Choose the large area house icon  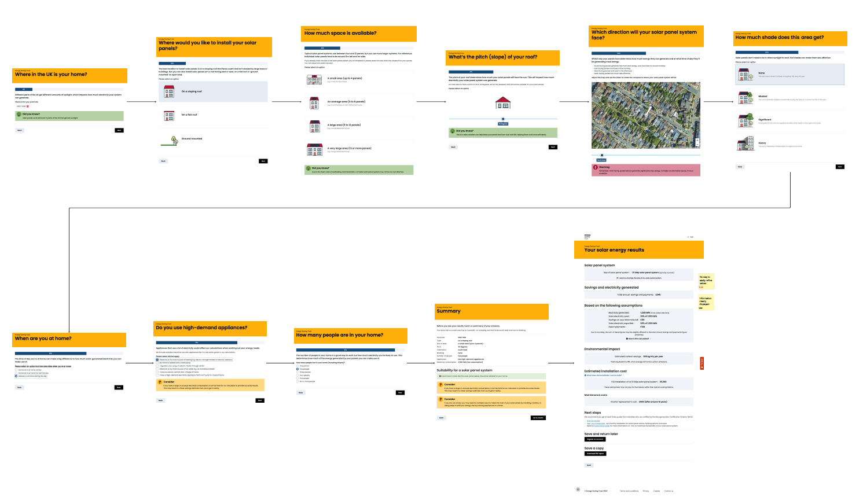tap(315, 126)
